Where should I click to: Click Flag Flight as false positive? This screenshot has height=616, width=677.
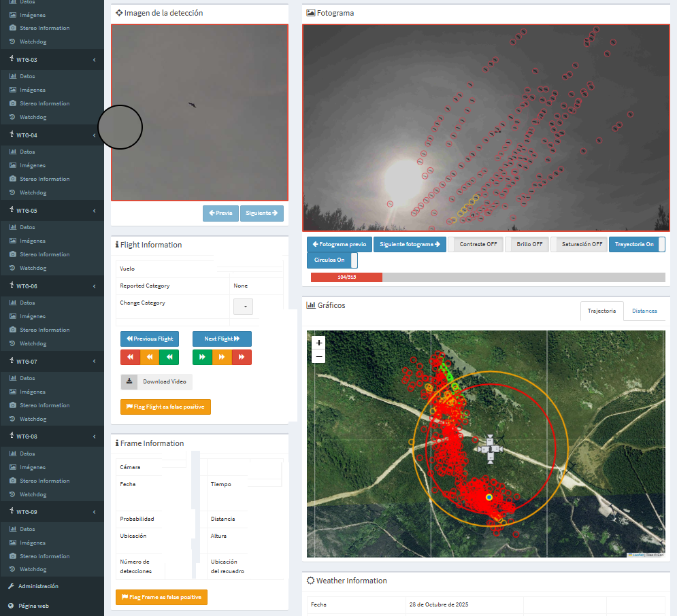(166, 407)
